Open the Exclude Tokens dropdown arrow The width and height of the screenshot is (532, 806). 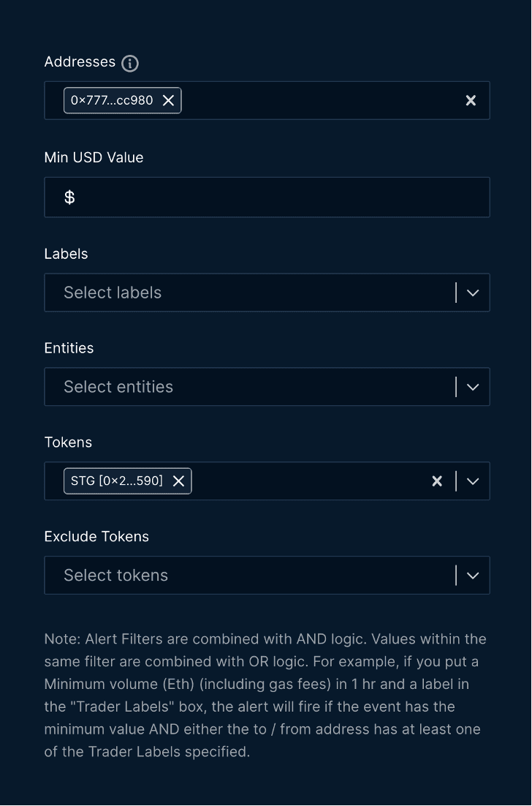pos(473,576)
